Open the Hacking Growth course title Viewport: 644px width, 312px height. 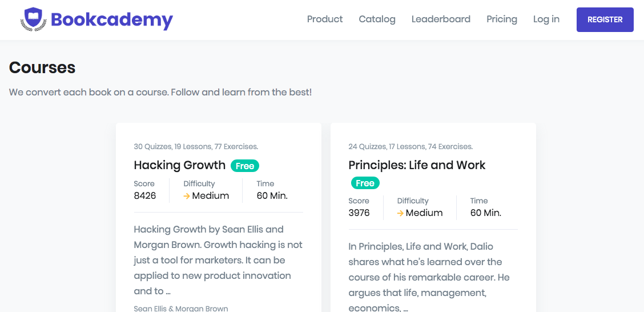click(179, 165)
